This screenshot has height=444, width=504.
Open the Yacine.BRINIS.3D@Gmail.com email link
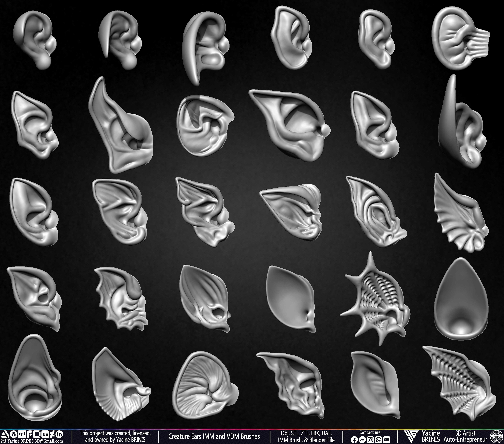tap(35, 441)
